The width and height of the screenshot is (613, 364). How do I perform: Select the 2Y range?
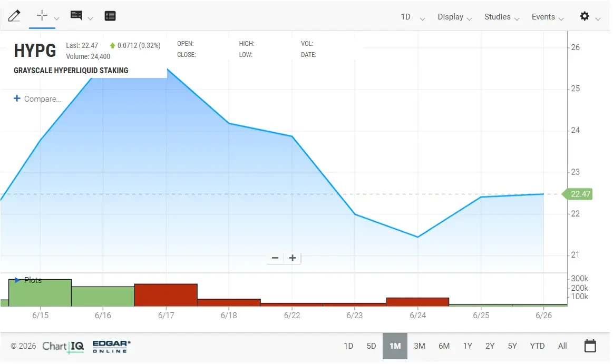[x=490, y=346]
